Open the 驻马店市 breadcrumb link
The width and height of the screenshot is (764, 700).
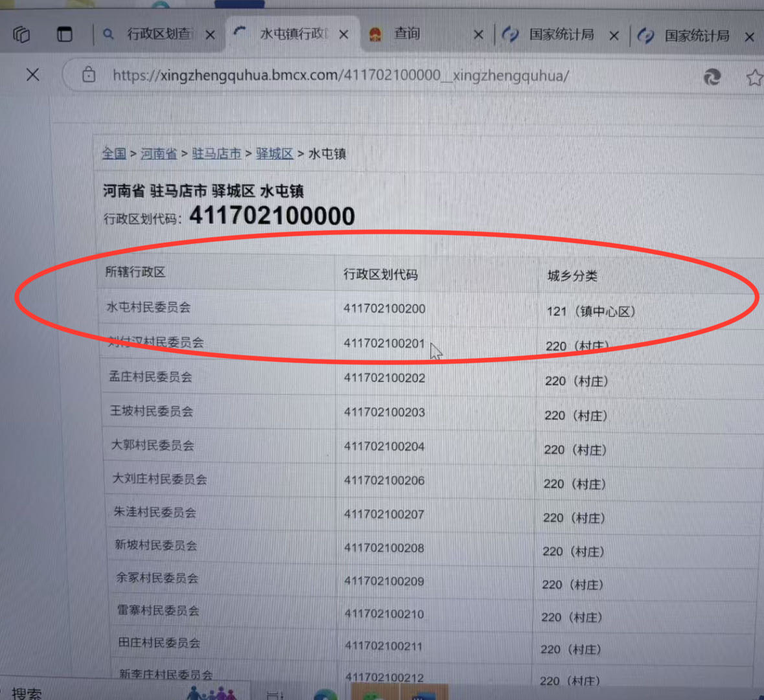coord(216,154)
